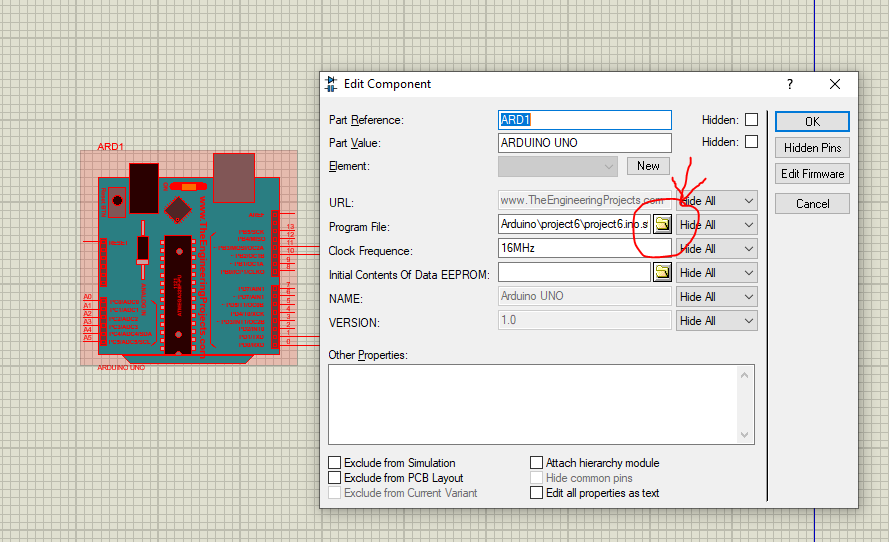This screenshot has width=889, height=542.
Task: Toggle Hidden checkbox for Part Value
Action: pyautogui.click(x=751, y=142)
